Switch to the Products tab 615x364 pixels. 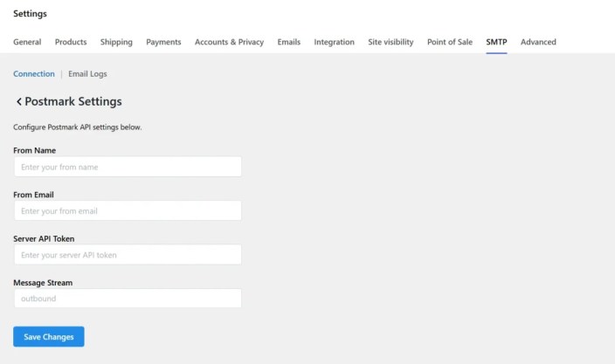pos(71,42)
